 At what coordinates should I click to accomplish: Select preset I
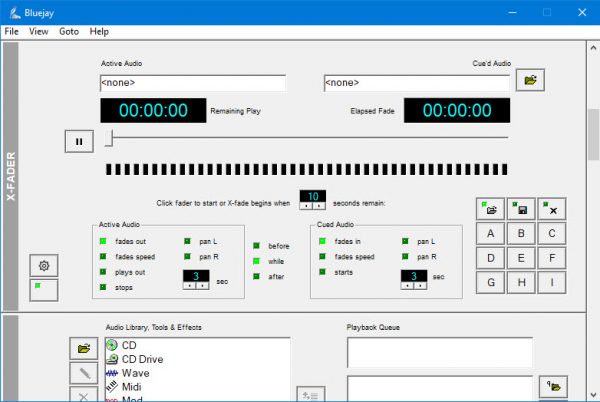coord(551,282)
